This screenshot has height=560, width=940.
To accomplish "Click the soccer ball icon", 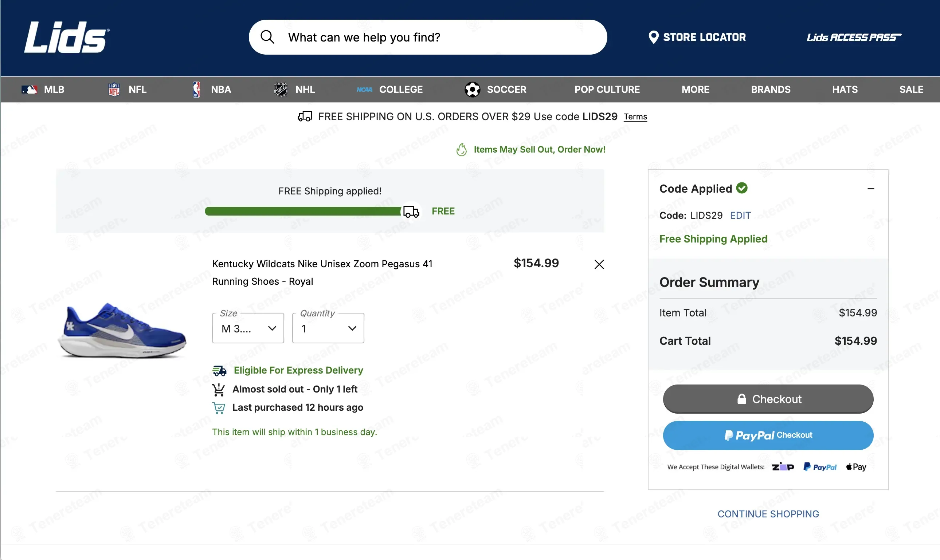I will point(472,90).
